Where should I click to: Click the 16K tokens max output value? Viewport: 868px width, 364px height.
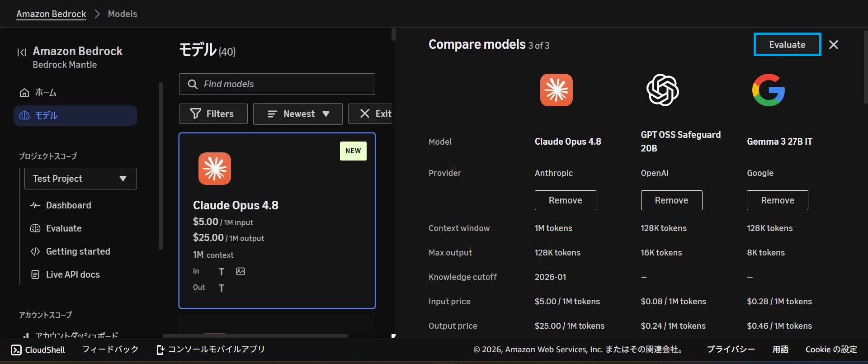point(661,253)
